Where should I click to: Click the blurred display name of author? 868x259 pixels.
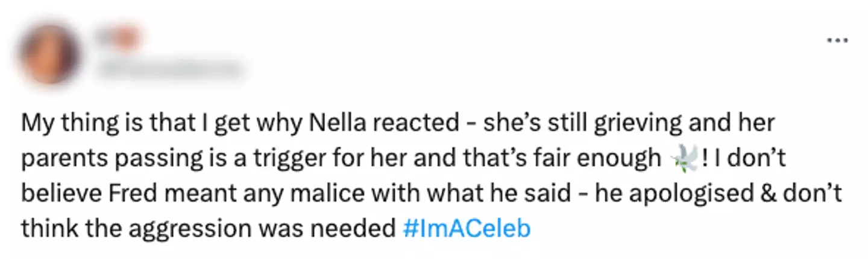(x=118, y=37)
